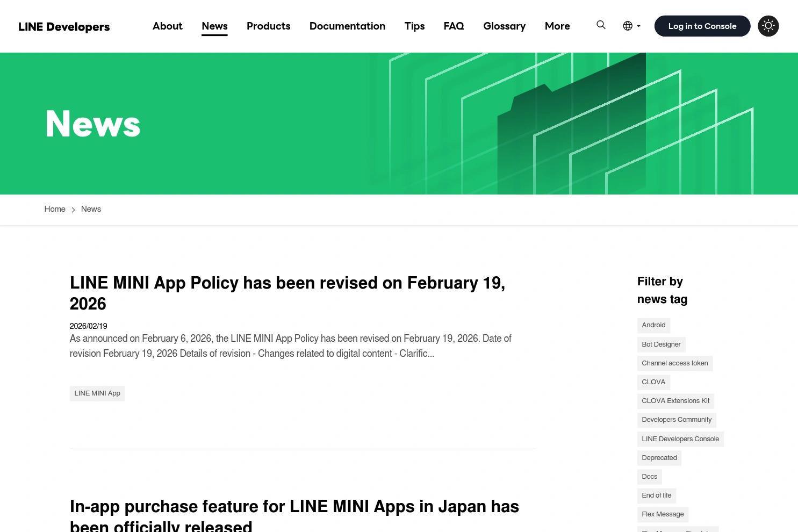Click the CLOVA filter tag
798x532 pixels.
pos(653,382)
